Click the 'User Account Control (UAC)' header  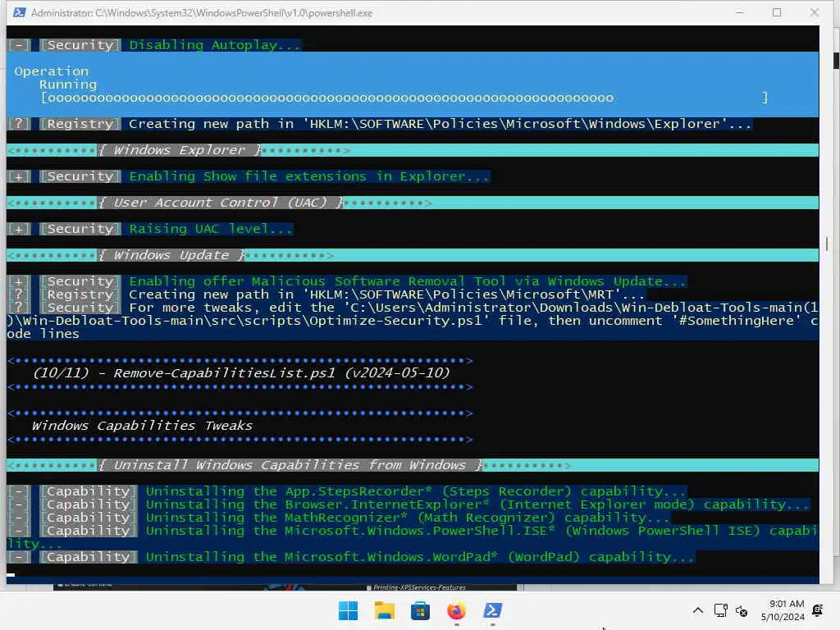click(x=220, y=203)
